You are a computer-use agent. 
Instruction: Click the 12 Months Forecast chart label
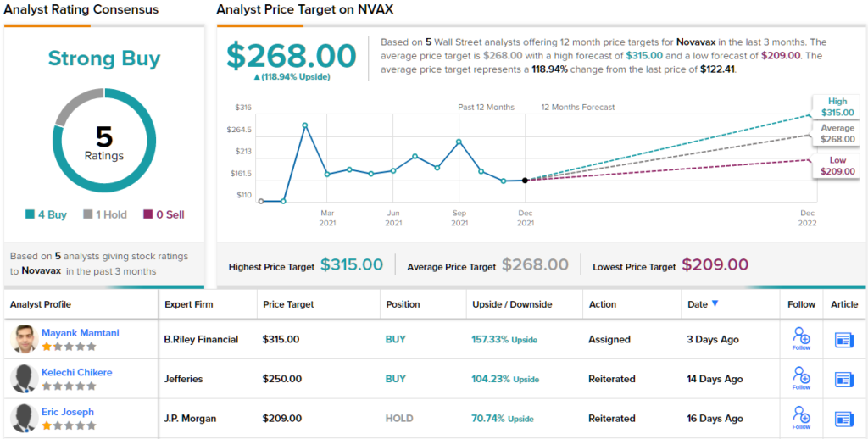pyautogui.click(x=578, y=107)
